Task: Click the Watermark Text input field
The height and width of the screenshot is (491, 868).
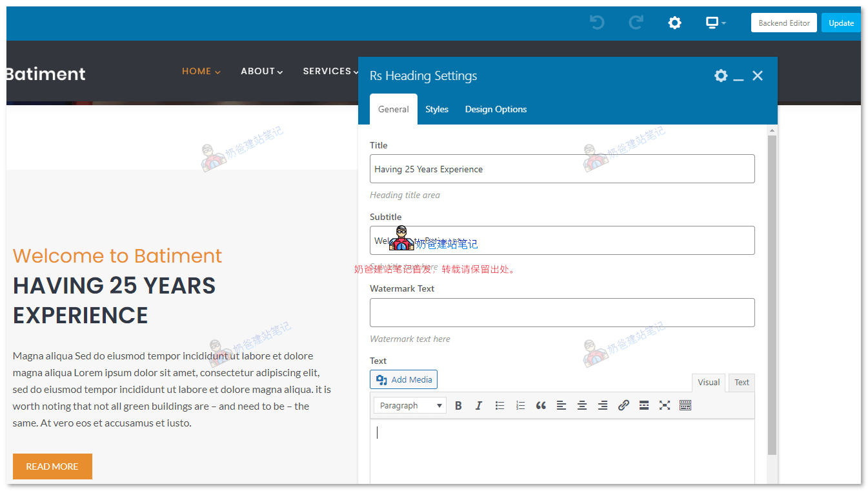Action: [561, 313]
